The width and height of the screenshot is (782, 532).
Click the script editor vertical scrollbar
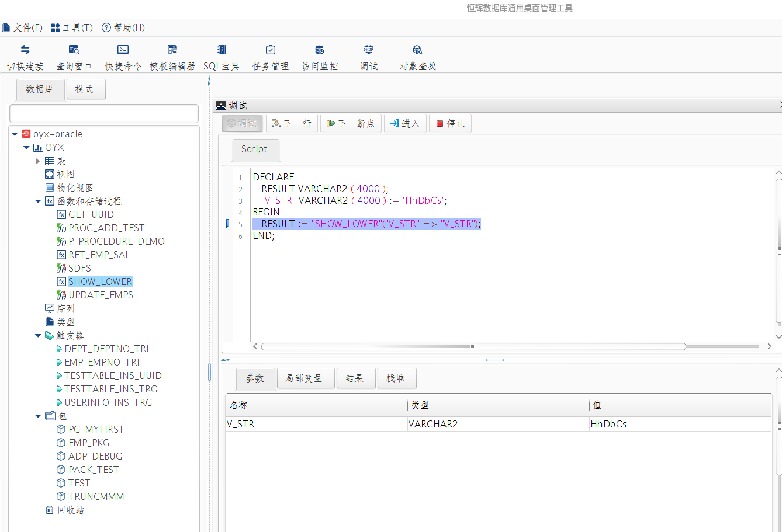click(779, 251)
